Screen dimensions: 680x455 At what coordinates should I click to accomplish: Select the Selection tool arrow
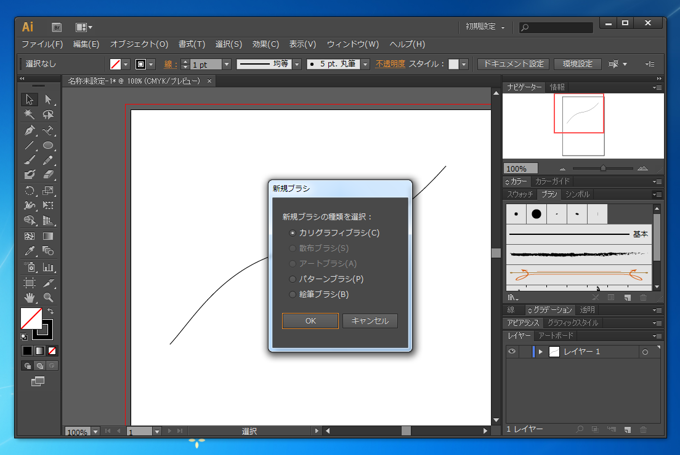(29, 99)
